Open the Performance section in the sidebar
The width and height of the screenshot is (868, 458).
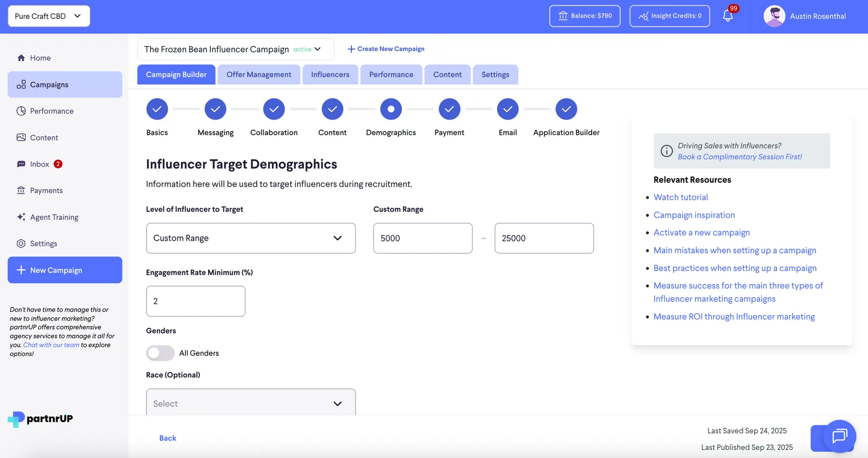click(52, 111)
